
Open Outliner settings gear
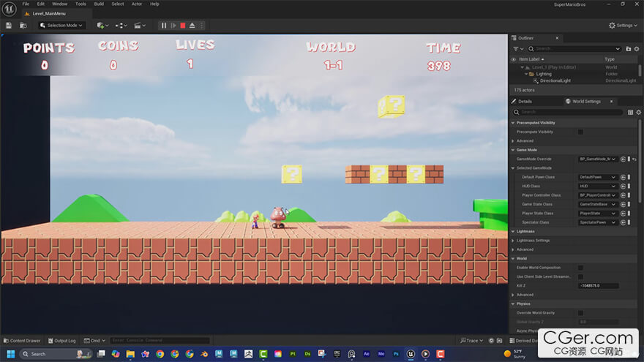pos(637,49)
